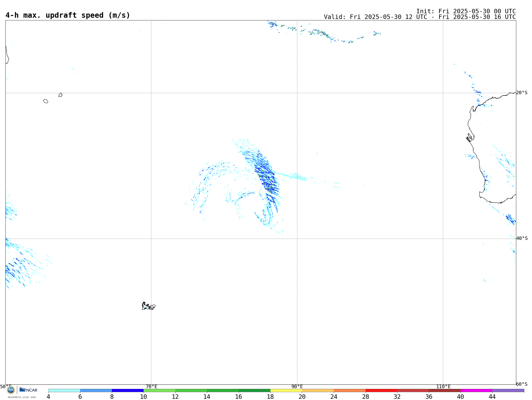Select the bright red 28-32 color swatch

[x=381, y=390]
